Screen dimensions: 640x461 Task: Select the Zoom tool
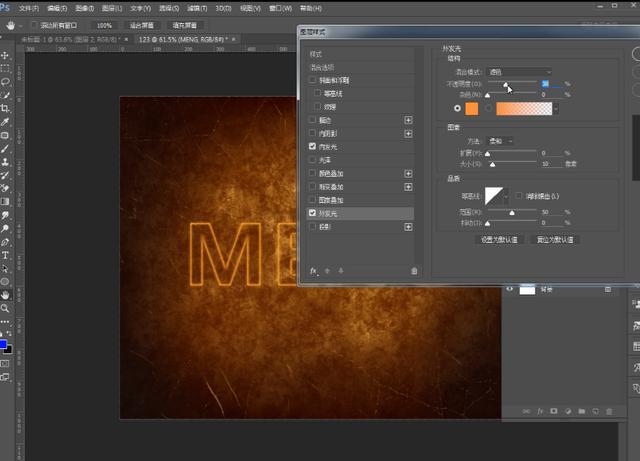[5, 308]
